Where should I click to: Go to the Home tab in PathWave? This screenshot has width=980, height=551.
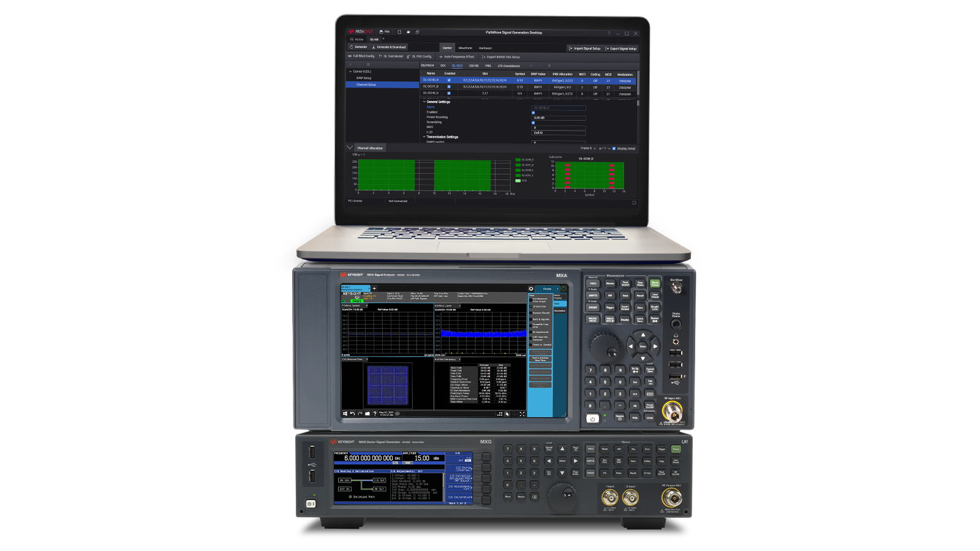tap(357, 39)
